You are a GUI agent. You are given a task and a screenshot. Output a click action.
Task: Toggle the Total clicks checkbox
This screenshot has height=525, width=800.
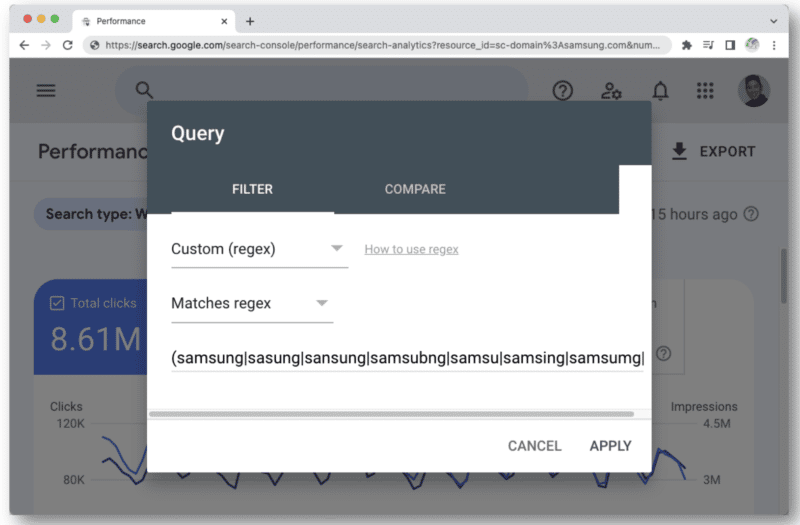(57, 303)
